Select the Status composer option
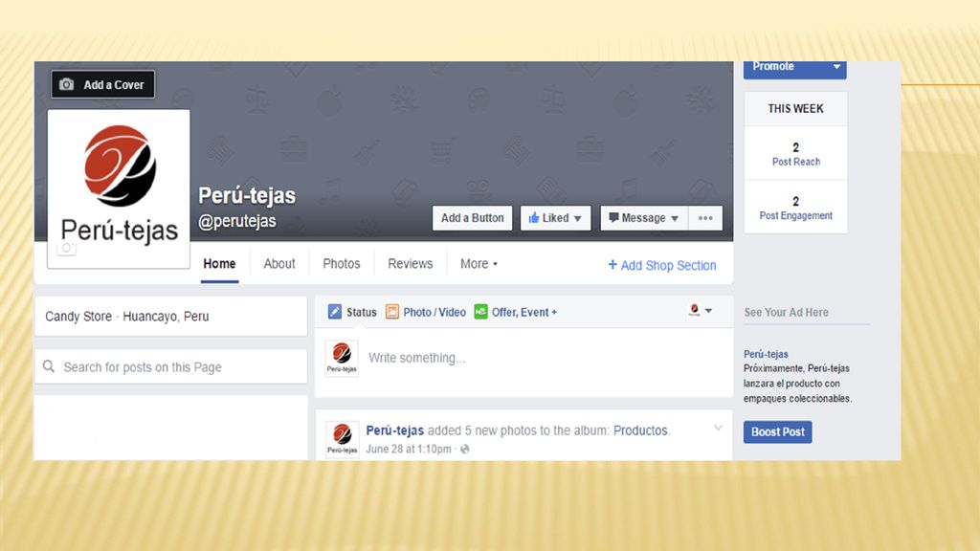The width and height of the screenshot is (980, 551). tap(352, 312)
